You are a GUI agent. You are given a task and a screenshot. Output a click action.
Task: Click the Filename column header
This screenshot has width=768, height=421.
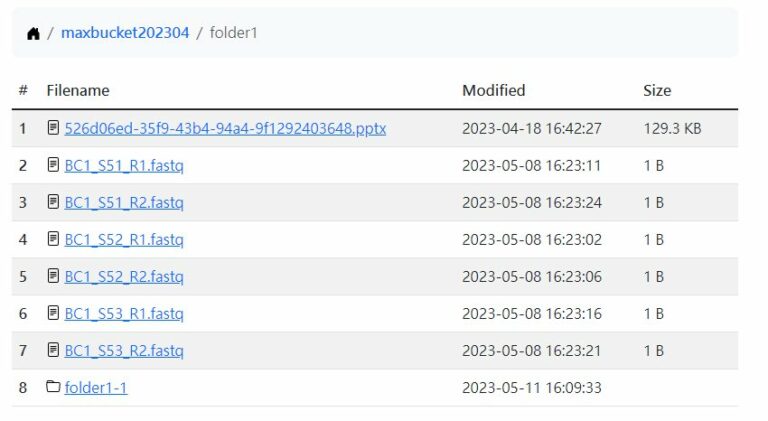pyautogui.click(x=78, y=90)
